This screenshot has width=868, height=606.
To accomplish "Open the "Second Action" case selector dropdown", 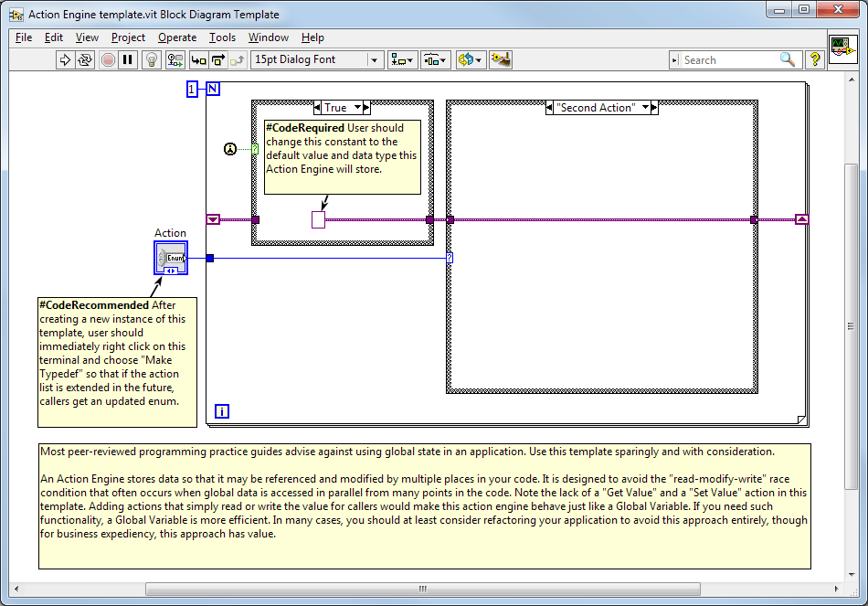I will [x=645, y=108].
